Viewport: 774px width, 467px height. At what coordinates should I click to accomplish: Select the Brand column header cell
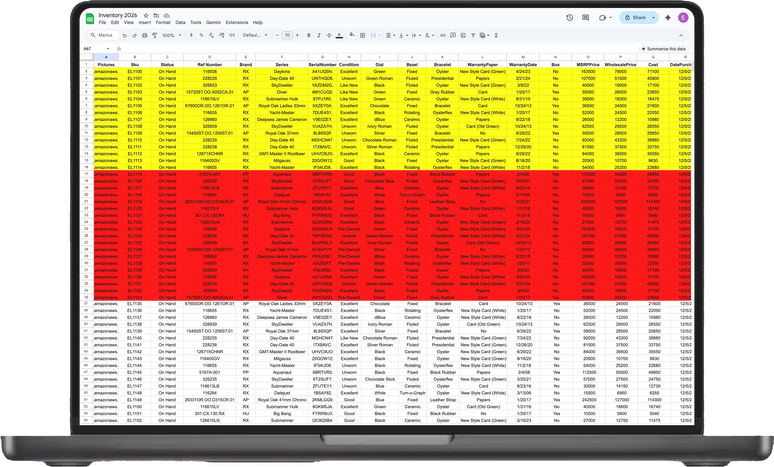[x=245, y=65]
